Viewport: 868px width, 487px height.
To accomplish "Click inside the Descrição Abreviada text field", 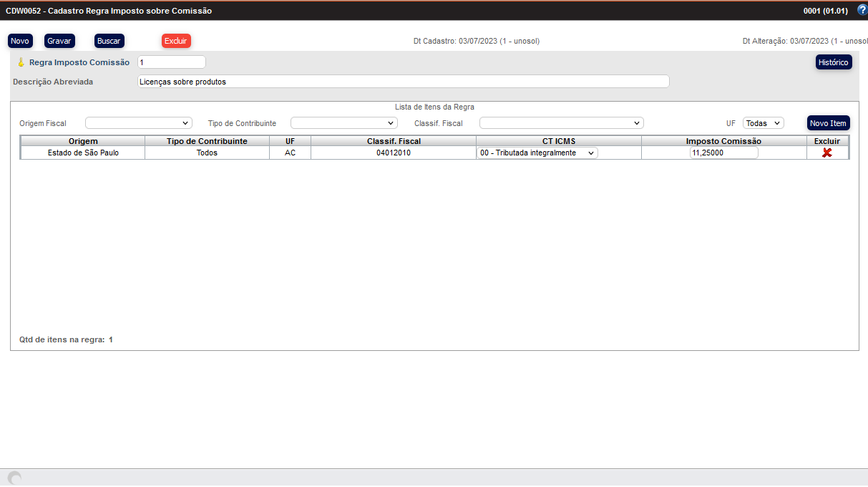I will (403, 81).
